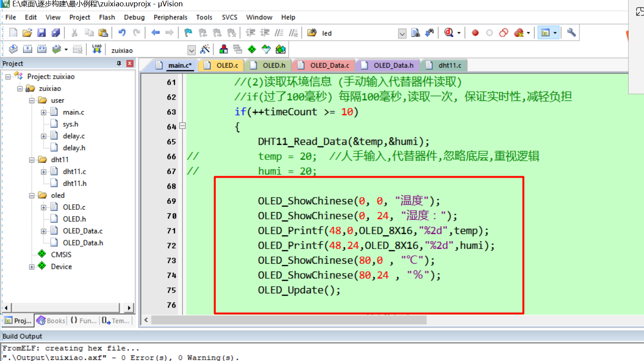The width and height of the screenshot is (644, 361).
Task: Open Configuration wrench icon
Action: [571, 32]
